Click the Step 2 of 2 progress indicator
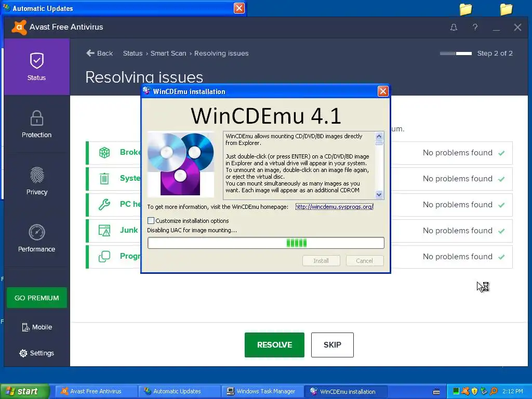The height and width of the screenshot is (399, 532). [x=456, y=54]
